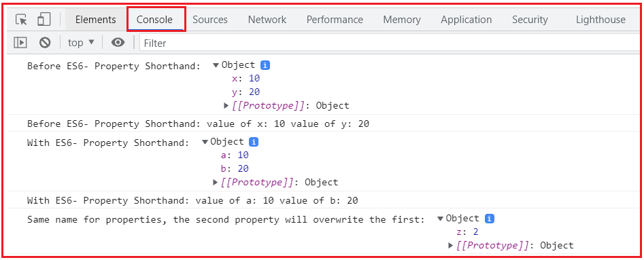644x260 pixels.
Task: Select the a: 10 property line
Action: click(x=235, y=155)
